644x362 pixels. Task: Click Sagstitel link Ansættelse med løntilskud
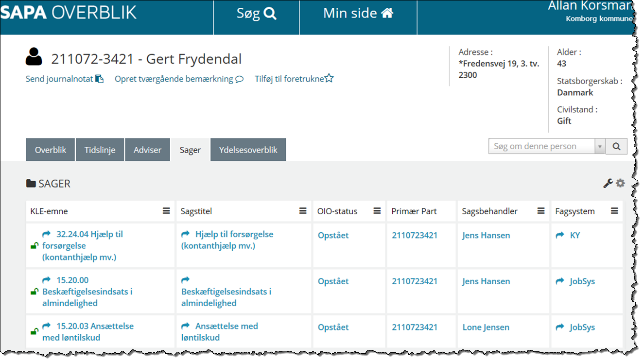tap(219, 332)
